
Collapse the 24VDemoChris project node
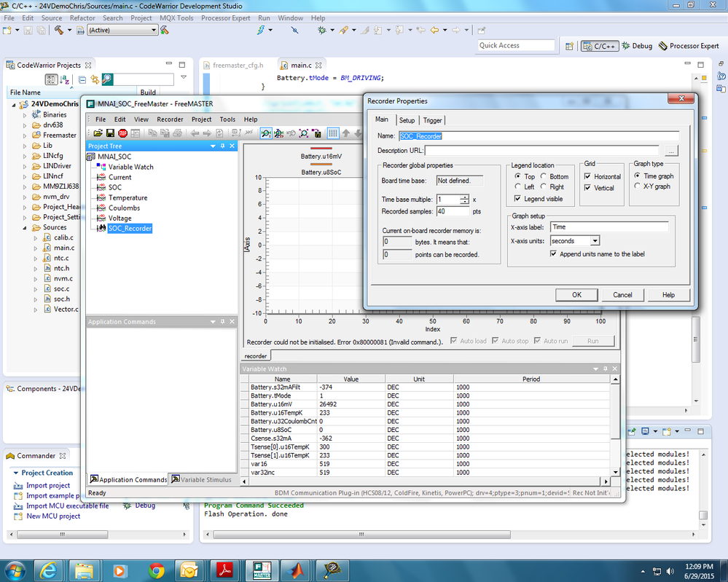tap(14, 104)
